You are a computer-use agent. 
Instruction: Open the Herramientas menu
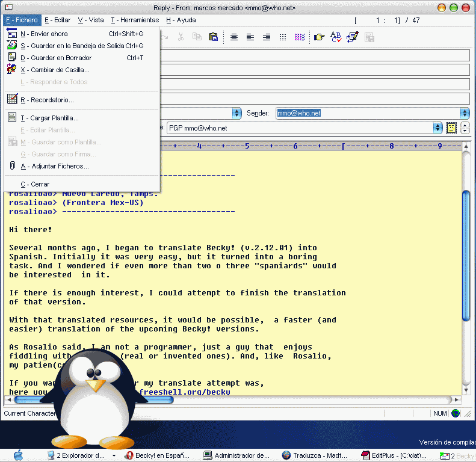tap(135, 20)
